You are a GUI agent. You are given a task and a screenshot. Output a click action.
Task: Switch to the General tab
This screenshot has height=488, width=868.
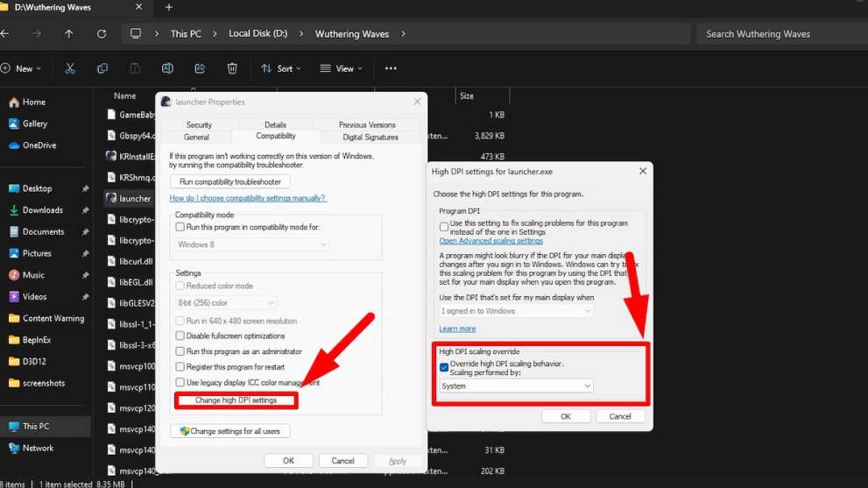(196, 138)
